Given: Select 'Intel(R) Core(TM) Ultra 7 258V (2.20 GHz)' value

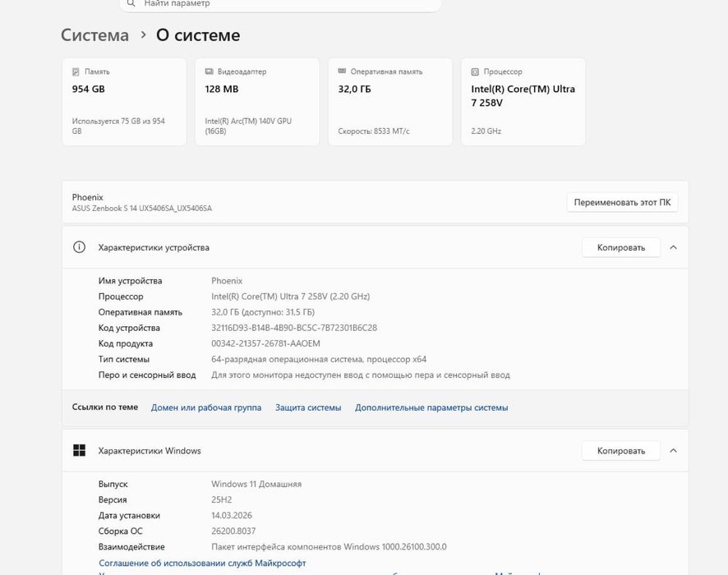Looking at the screenshot, I should (x=291, y=297).
